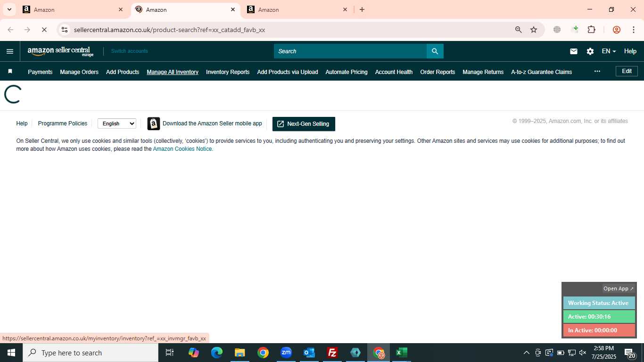Open Copilot from taskbar
The height and width of the screenshot is (362, 644).
tap(194, 353)
